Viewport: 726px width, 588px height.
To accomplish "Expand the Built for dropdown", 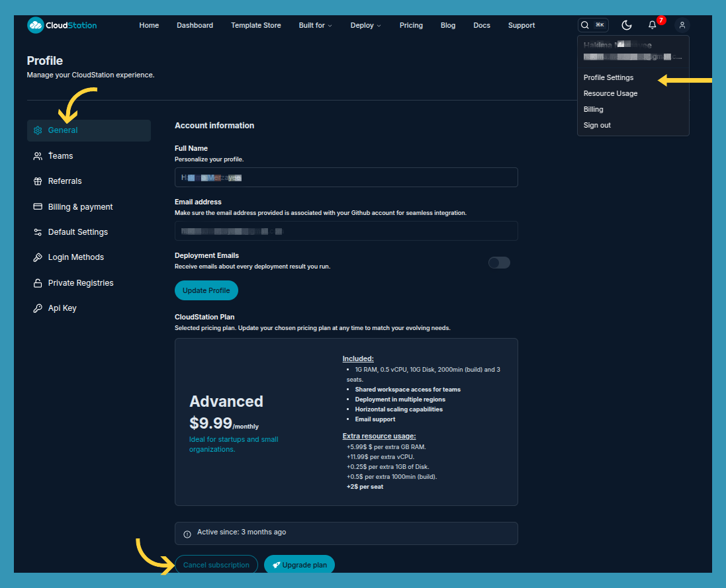I will [x=315, y=25].
